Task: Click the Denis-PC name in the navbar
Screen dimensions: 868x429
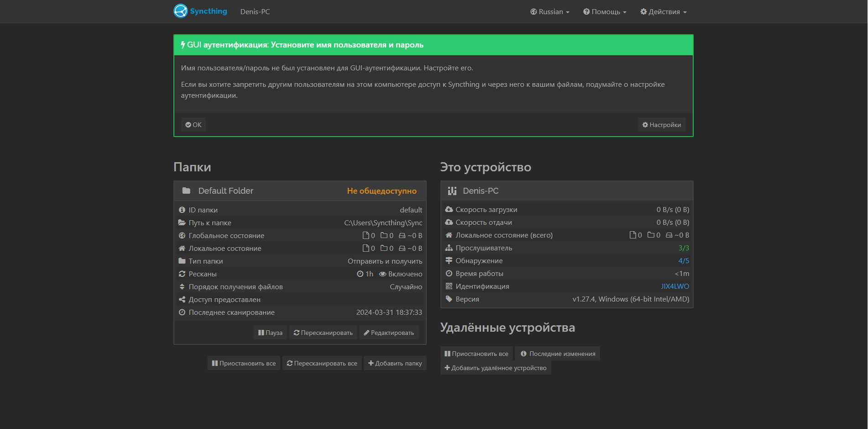Action: click(x=255, y=12)
